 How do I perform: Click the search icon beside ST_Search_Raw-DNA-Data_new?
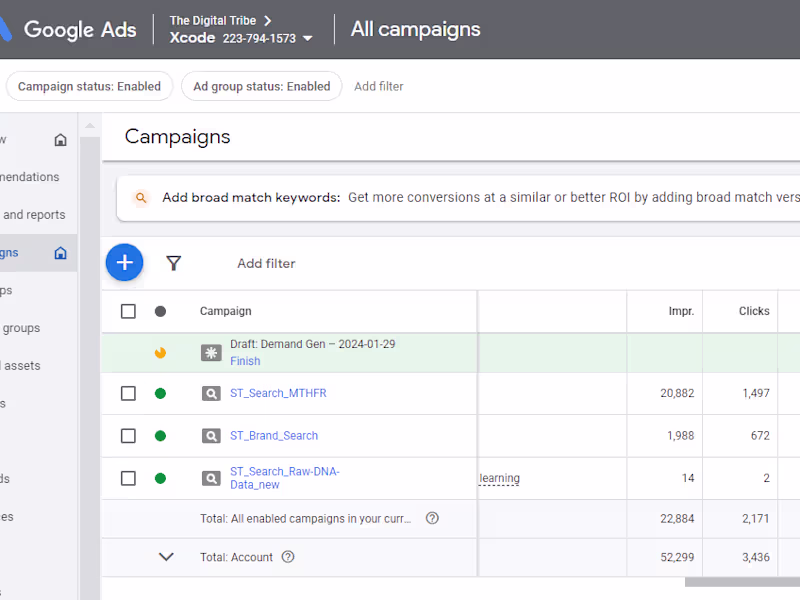pos(211,478)
